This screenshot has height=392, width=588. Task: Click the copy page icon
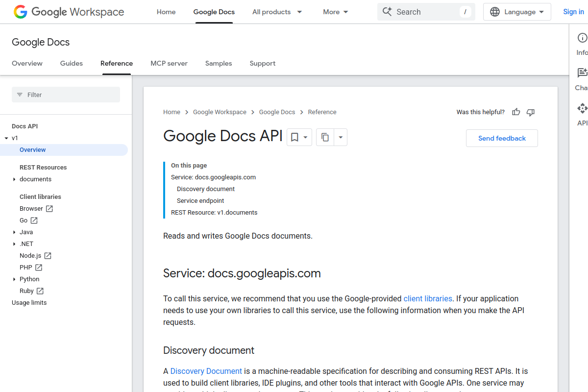tap(325, 138)
